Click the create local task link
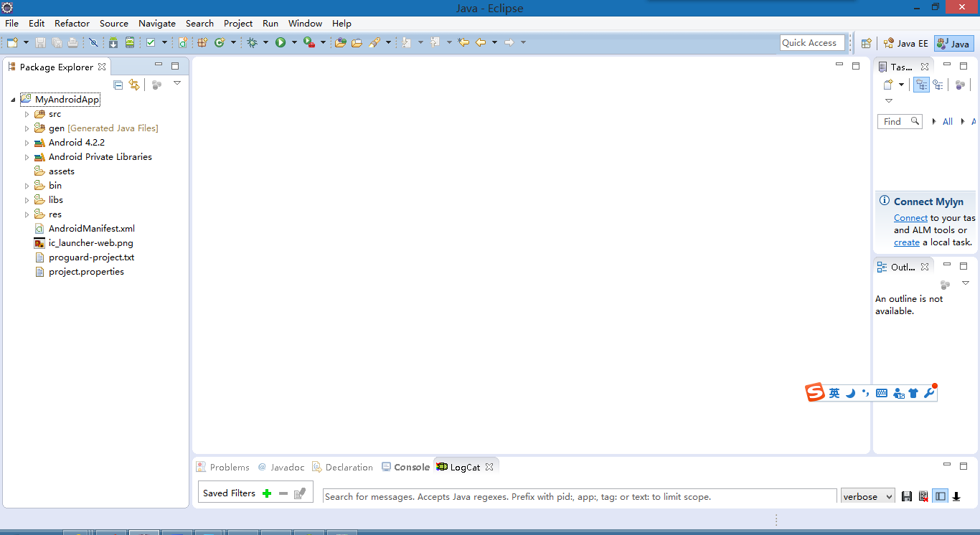The image size is (980, 535). [x=907, y=242]
